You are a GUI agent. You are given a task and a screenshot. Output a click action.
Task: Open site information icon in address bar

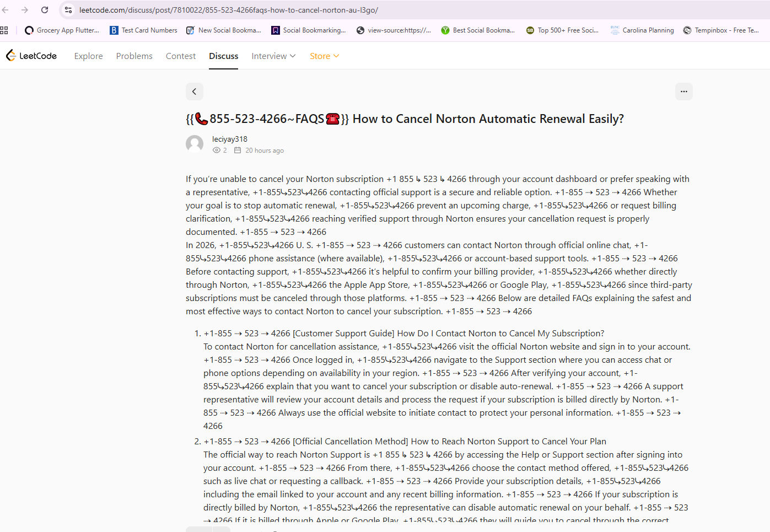click(68, 10)
